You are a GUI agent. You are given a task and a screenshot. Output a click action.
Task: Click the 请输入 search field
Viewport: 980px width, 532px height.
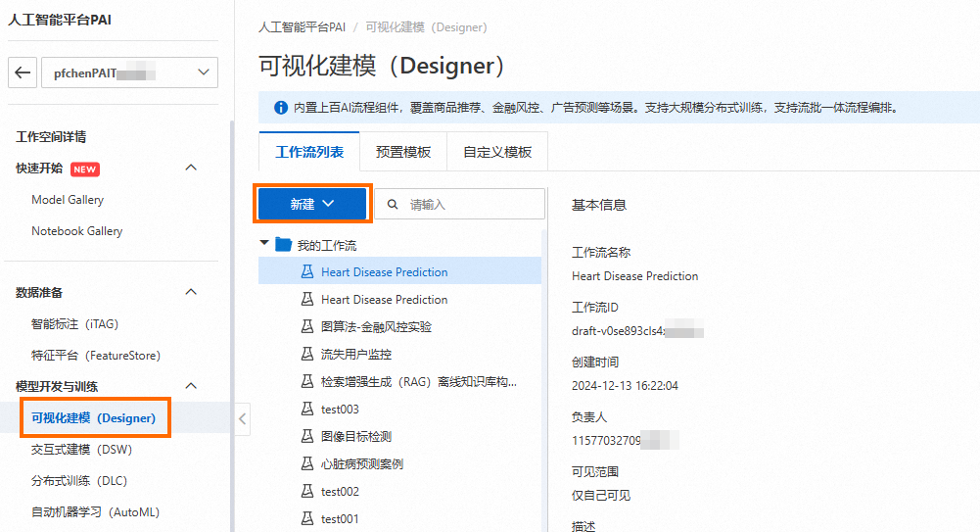pos(459,205)
